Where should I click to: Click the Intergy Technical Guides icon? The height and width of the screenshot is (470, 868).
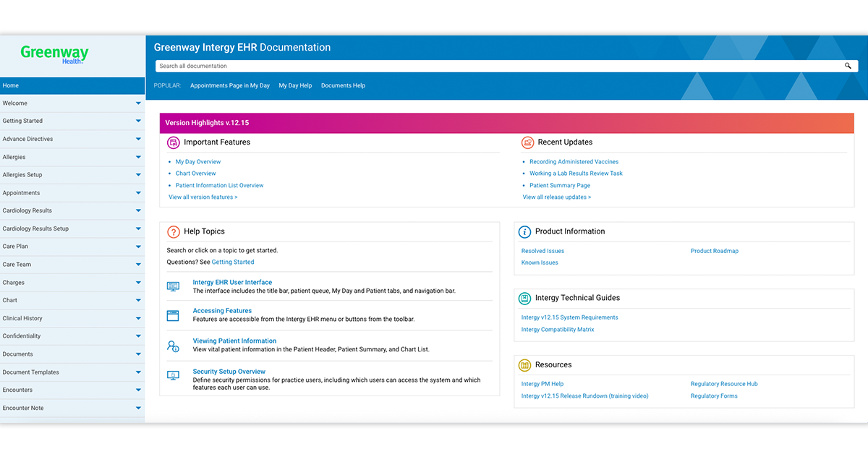(524, 298)
